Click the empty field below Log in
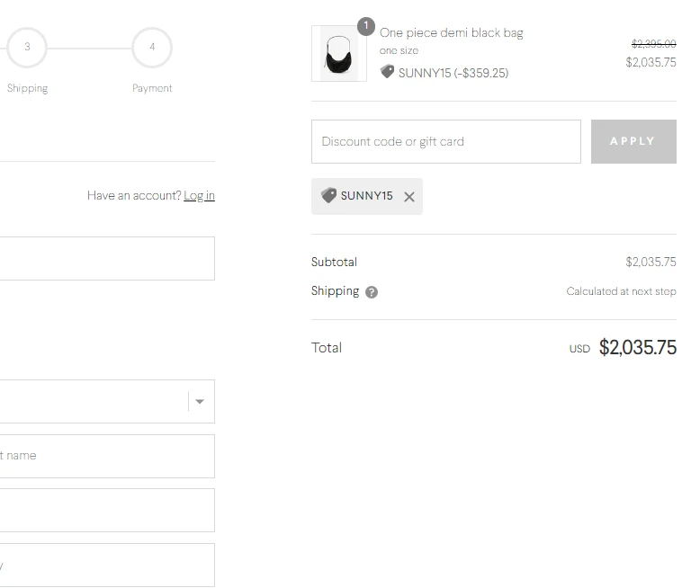The height and width of the screenshot is (588, 700). (x=107, y=259)
